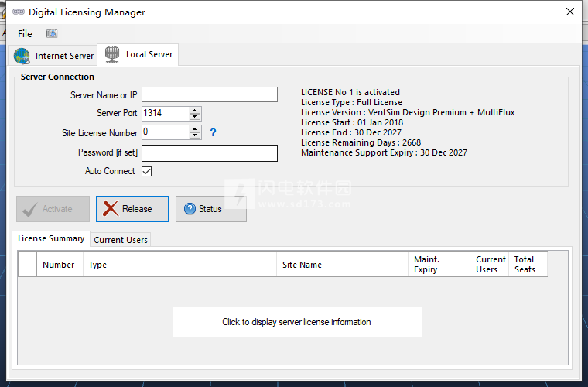Viewport: 588px width, 387px height.
Task: Close the Digital Licensing Manager window
Action: point(569,12)
